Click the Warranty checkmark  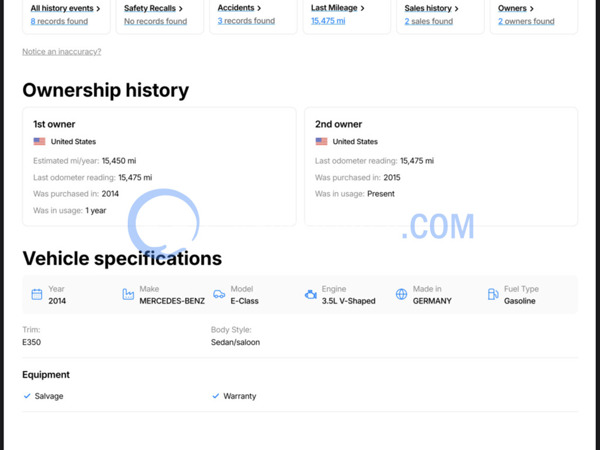[x=215, y=396]
